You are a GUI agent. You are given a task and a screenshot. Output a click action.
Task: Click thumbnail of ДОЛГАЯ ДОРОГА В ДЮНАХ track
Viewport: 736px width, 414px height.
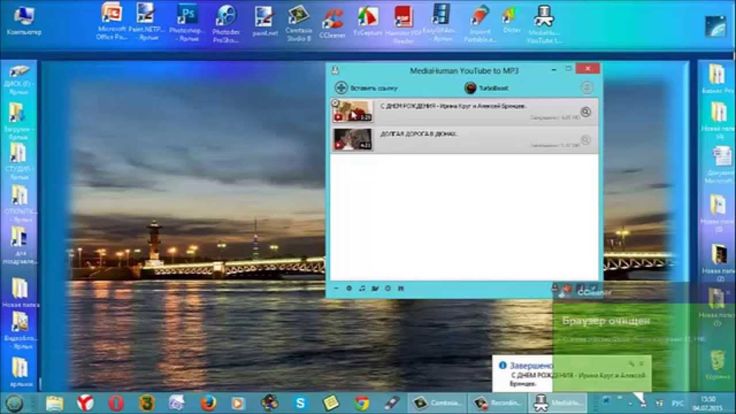click(353, 138)
